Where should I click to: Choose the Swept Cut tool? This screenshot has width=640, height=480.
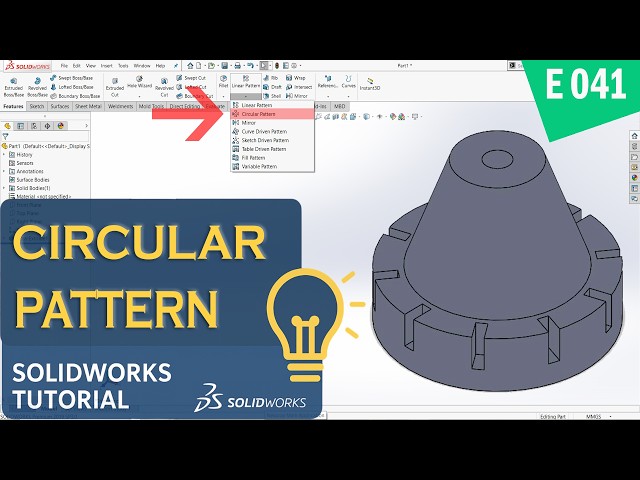click(191, 78)
